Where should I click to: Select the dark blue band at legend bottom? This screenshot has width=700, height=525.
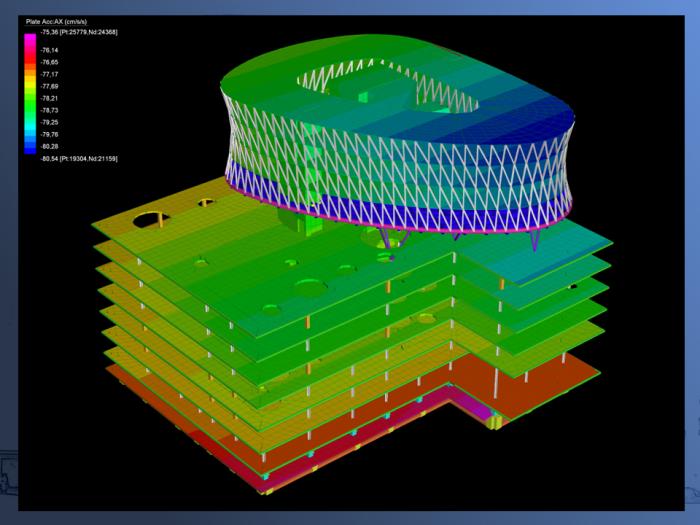[x=31, y=149]
